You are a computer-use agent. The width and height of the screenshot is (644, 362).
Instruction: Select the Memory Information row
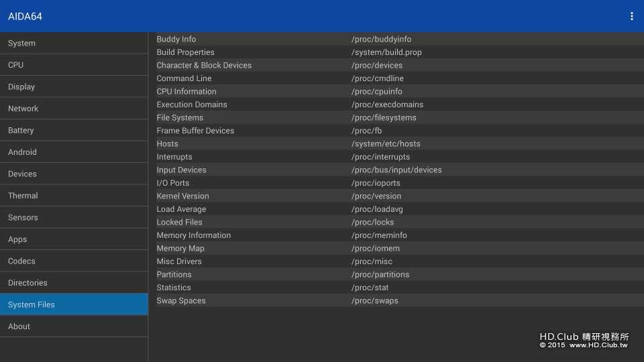[400, 235]
